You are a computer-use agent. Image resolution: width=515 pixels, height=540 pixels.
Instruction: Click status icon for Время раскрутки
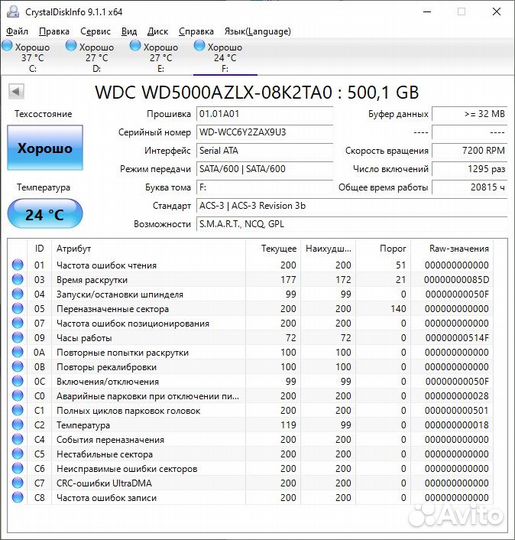18,279
